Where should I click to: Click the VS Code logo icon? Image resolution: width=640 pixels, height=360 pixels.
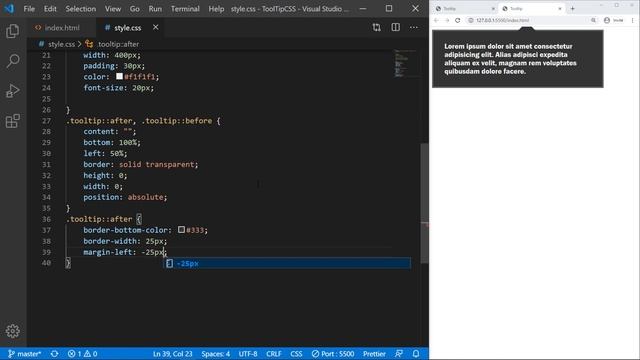[x=9, y=9]
